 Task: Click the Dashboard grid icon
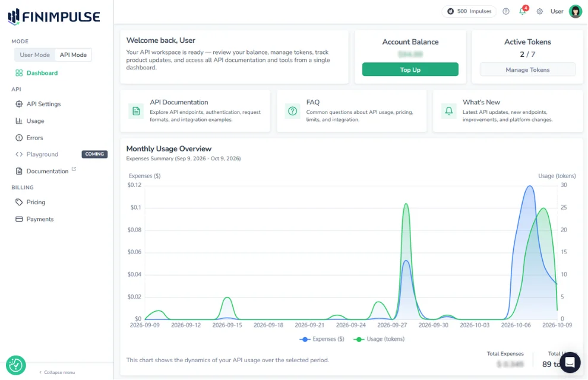tap(19, 73)
